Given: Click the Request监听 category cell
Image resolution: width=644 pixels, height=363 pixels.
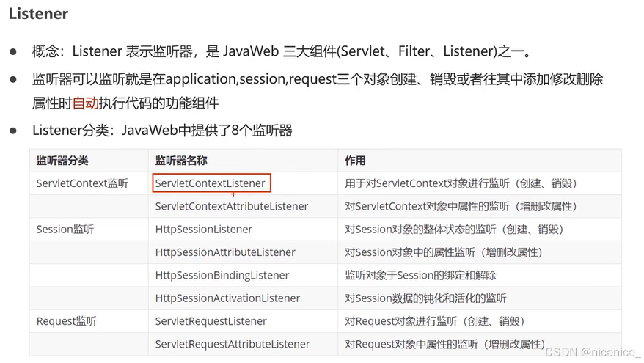Looking at the screenshot, I should [x=67, y=321].
